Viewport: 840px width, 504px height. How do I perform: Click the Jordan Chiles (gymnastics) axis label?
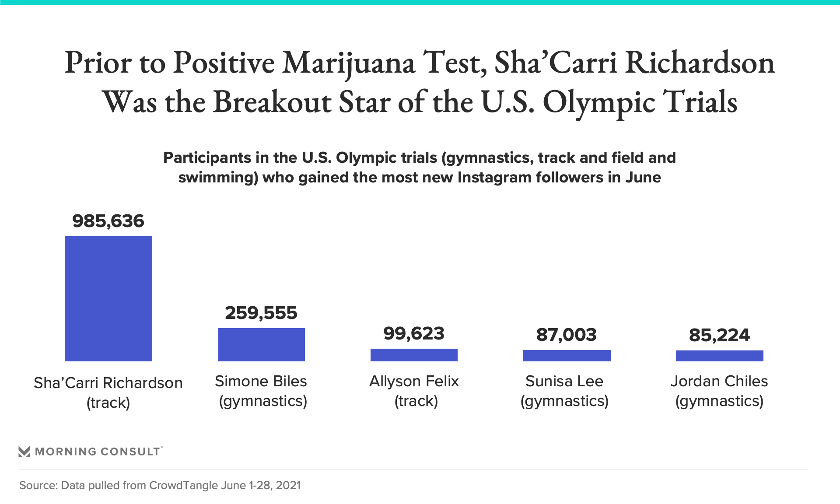(x=719, y=391)
